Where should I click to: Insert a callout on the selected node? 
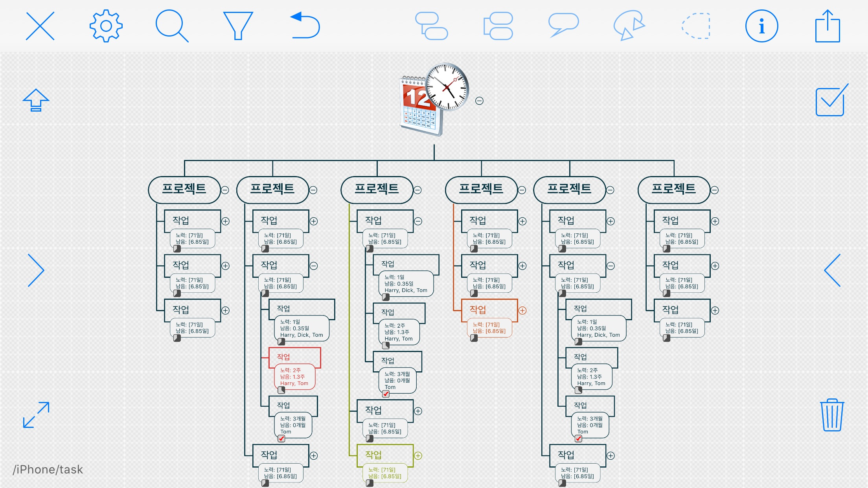tap(564, 25)
